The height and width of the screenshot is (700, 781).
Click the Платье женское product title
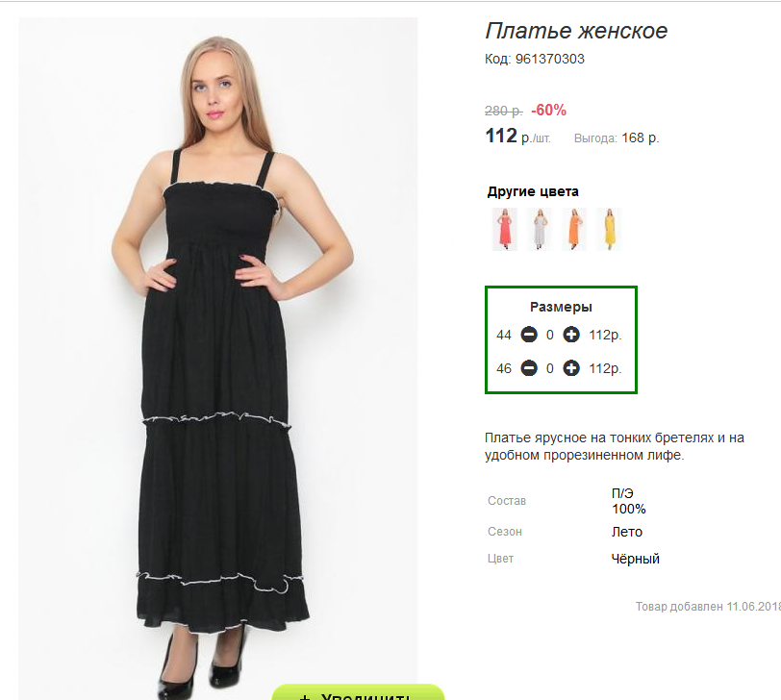pos(576,31)
